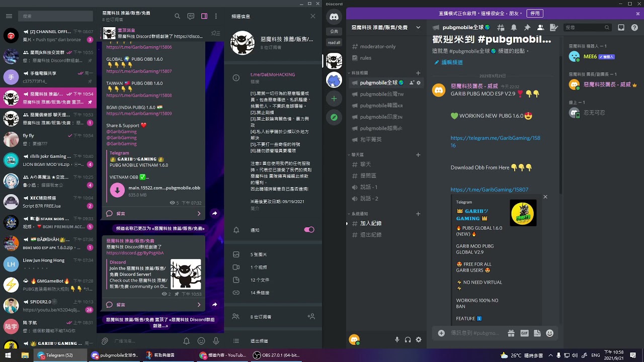
Task: Download main.15522 pubgmobile.obb file
Action: (x=117, y=190)
